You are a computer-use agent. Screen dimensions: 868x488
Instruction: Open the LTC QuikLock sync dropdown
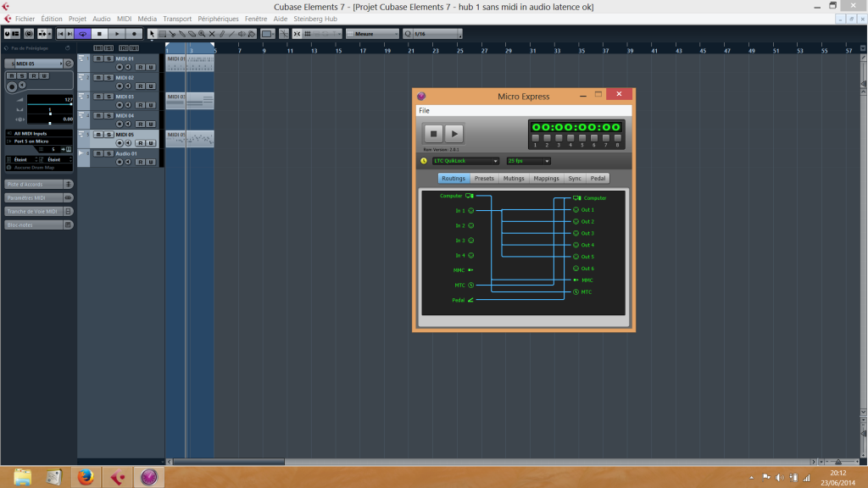(465, 161)
